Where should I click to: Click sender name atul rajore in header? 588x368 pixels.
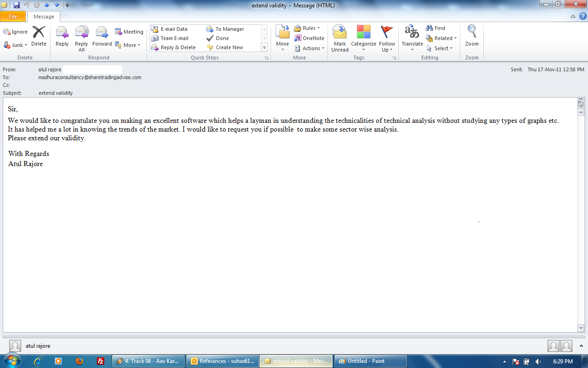click(x=50, y=69)
